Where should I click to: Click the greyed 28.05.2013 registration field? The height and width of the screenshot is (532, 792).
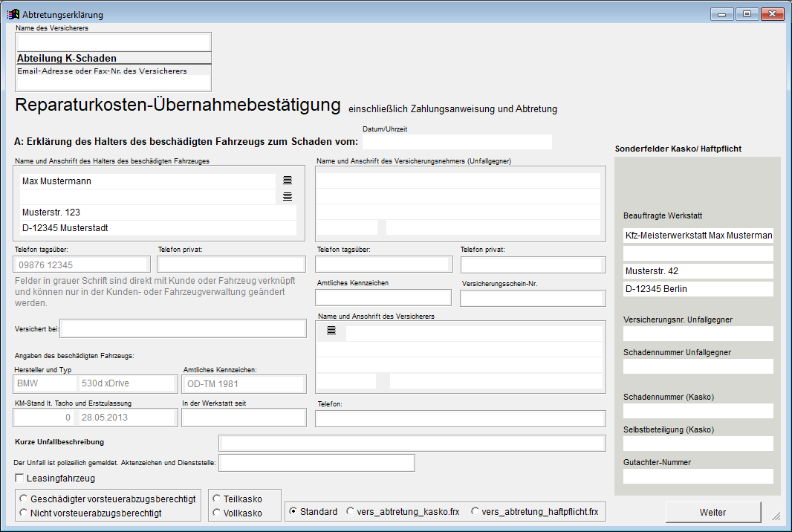coord(127,418)
